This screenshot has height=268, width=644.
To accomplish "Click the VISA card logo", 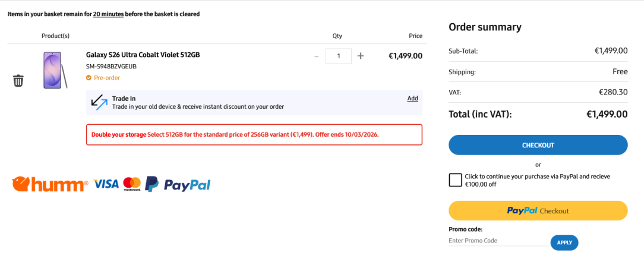I will coord(106,184).
